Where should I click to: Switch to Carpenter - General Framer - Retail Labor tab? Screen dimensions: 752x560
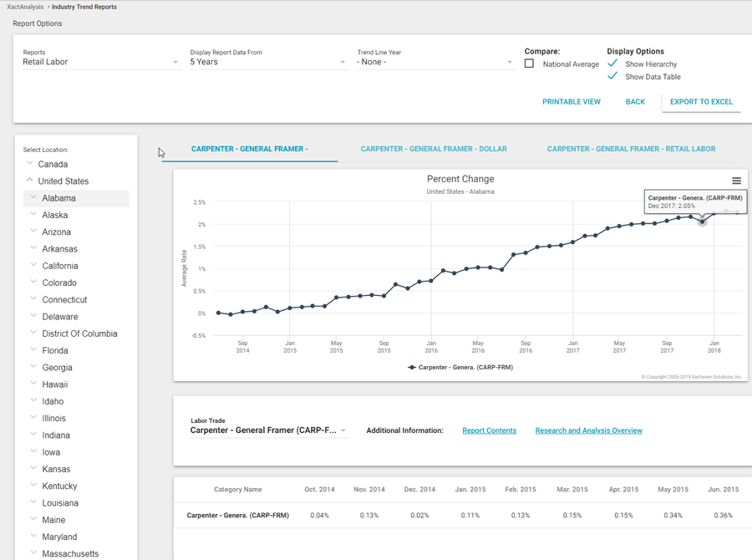click(x=631, y=149)
